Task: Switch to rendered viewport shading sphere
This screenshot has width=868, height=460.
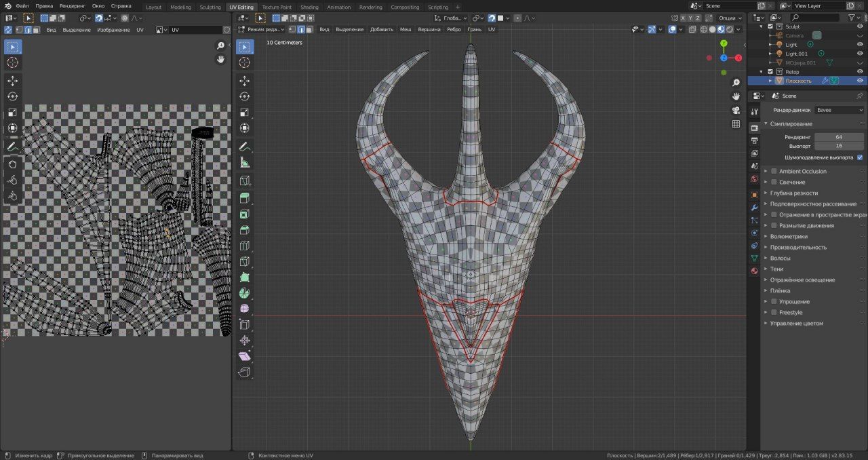Action: (729, 30)
